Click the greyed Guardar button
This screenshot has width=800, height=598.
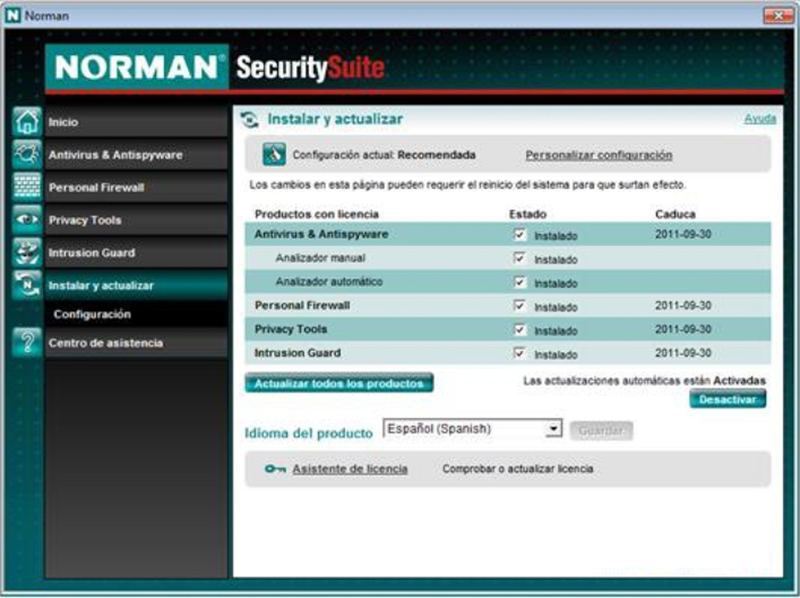pos(602,431)
